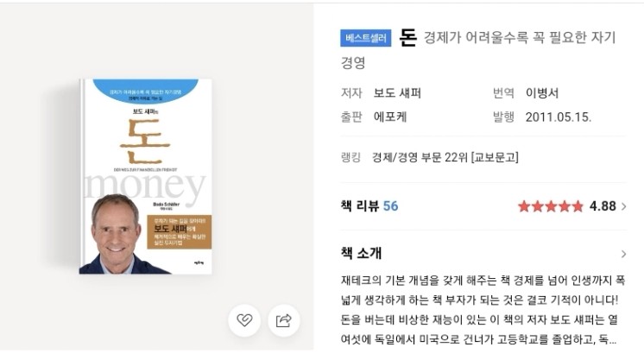
Task: Expand reviews via 4.88 chevron
Action: tap(624, 206)
